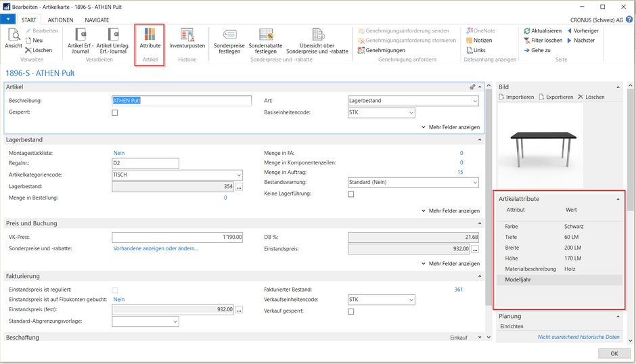Open Notizen
Screen dimensions: 636x364
(x=479, y=41)
